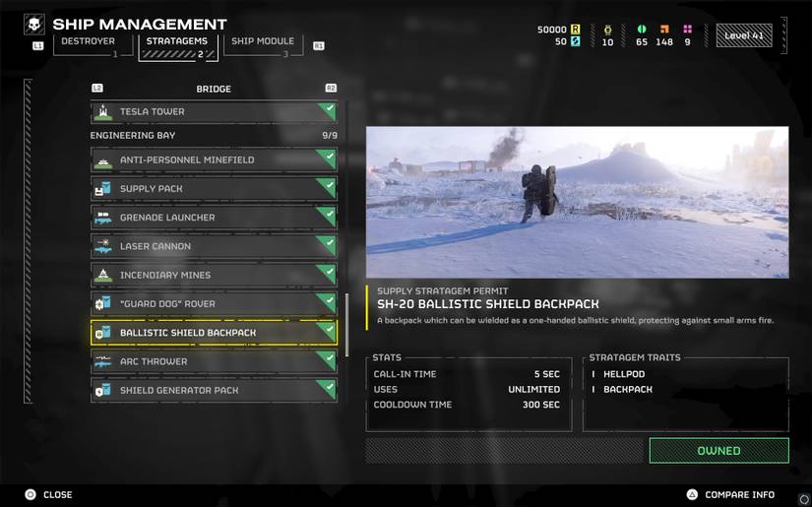The height and width of the screenshot is (507, 812).
Task: Click Compare Info at the bottom right
Action: [738, 494]
